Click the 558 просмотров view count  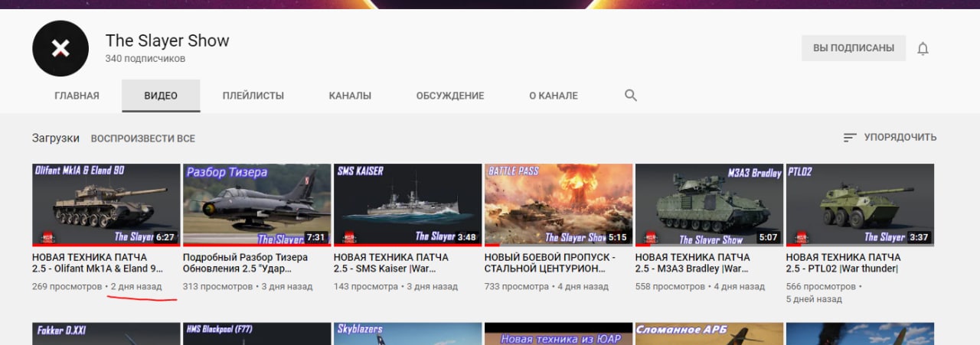(x=670, y=286)
